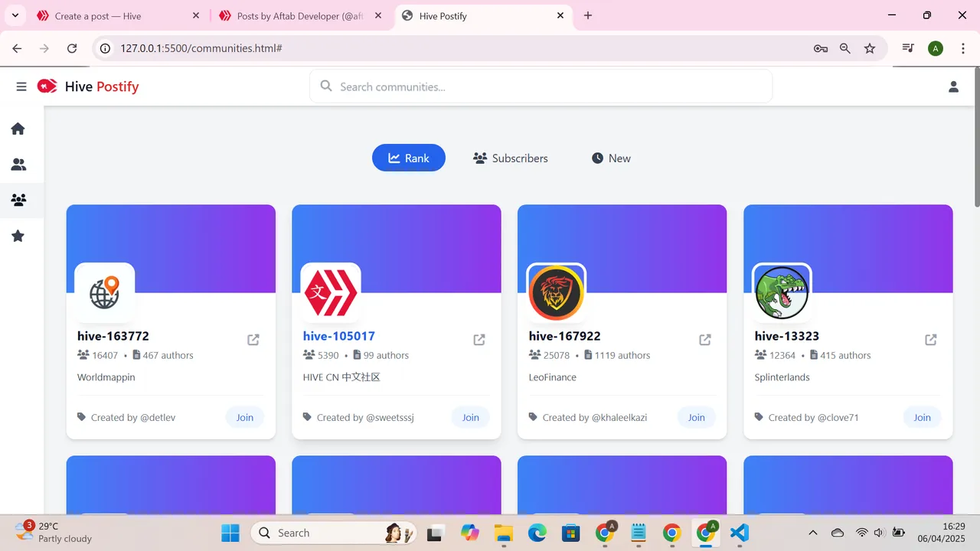Join the hive-13323 Splinterlands community
The width and height of the screenshot is (980, 551).
click(923, 417)
